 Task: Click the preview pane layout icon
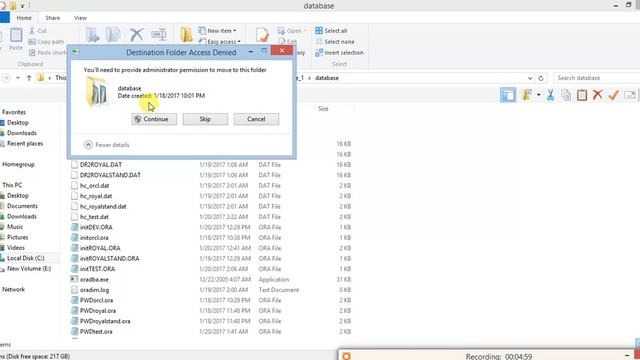coord(508,95)
